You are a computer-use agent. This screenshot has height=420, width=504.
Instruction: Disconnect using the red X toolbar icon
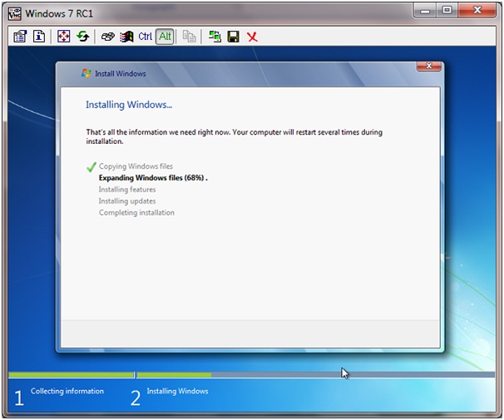point(252,37)
